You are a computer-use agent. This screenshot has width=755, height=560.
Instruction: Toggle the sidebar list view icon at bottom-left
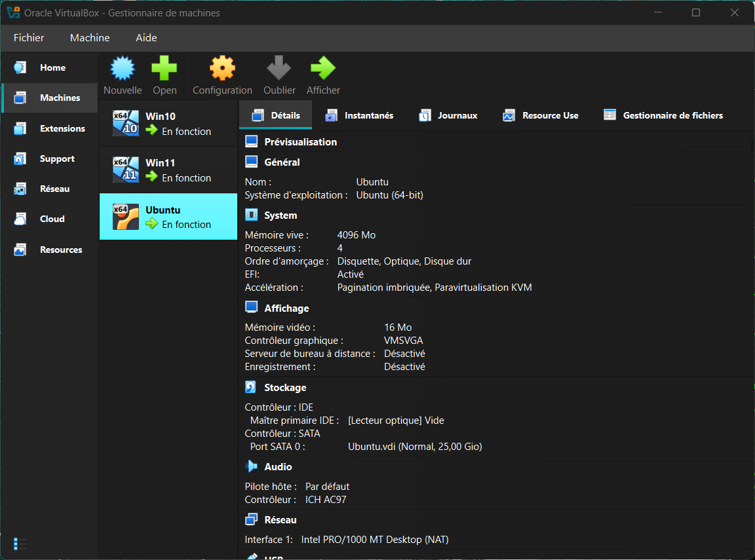(x=20, y=544)
